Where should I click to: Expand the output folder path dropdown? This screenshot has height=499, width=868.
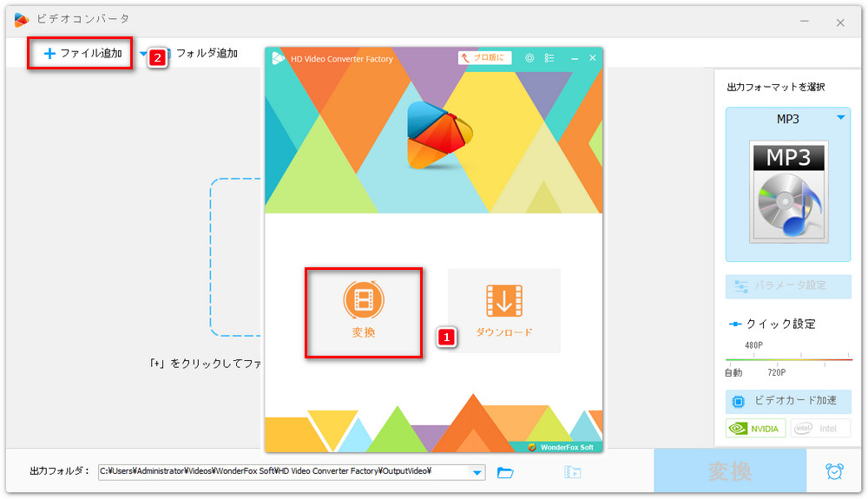tap(477, 472)
